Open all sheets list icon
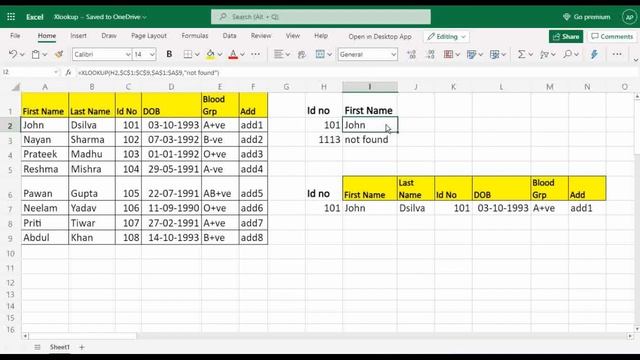640x360 pixels. pos(37,347)
